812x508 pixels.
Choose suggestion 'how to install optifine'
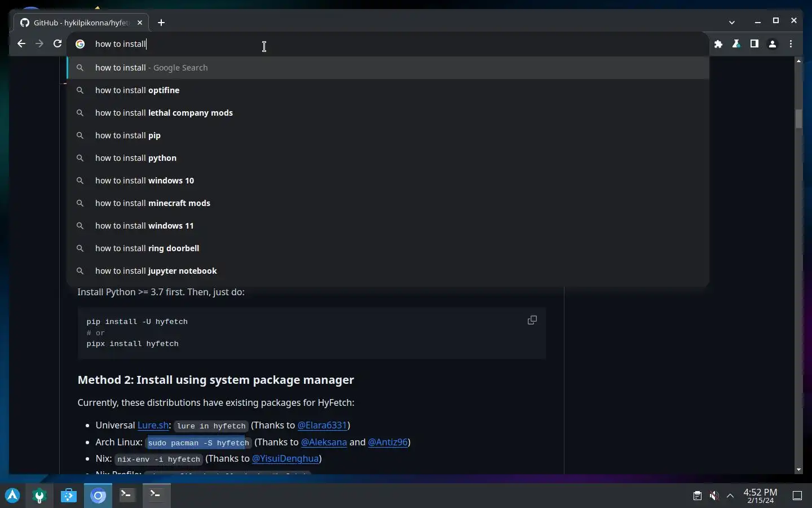pos(388,90)
